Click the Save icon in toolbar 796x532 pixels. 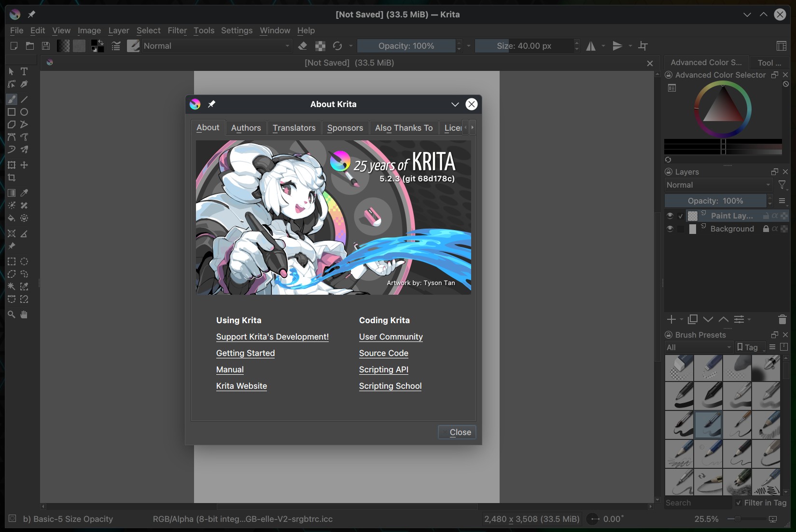[x=46, y=46]
